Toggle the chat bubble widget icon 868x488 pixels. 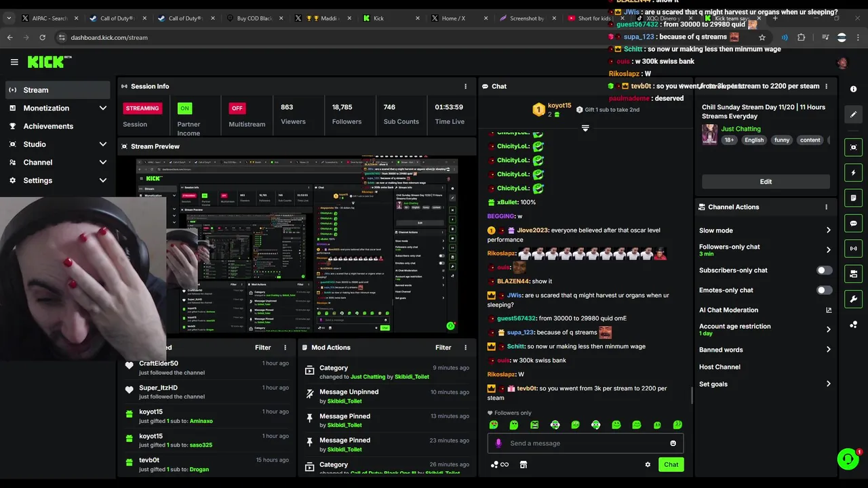(853, 223)
